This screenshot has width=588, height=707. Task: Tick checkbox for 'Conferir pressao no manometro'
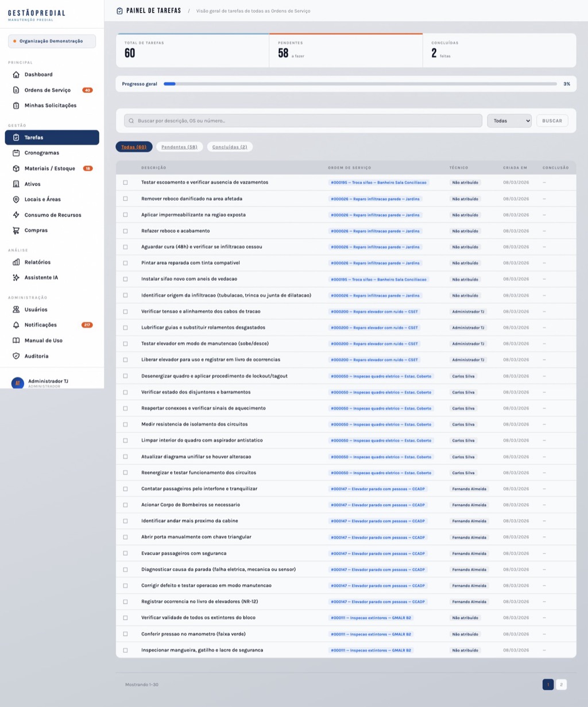[x=125, y=634]
